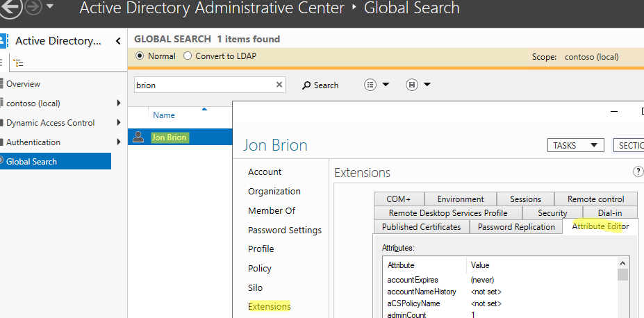The height and width of the screenshot is (318, 644).
Task: Select the Convert to LDAP radio button
Action: (x=188, y=56)
